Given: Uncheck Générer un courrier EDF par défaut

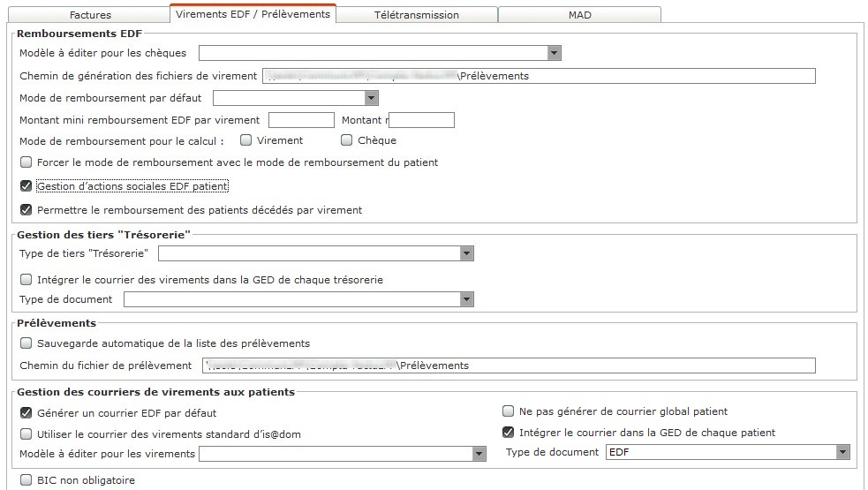Looking at the screenshot, I should pyautogui.click(x=26, y=413).
